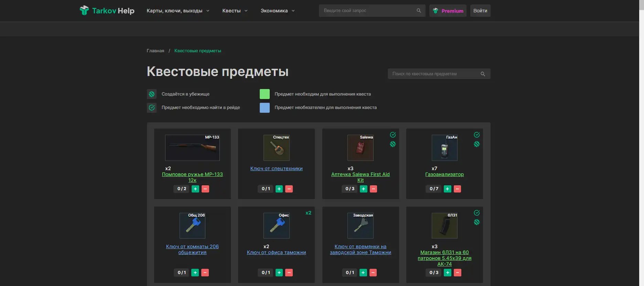The height and width of the screenshot is (286, 644).
Task: Remove one Ключ от спецтехники
Action: tap(289, 189)
